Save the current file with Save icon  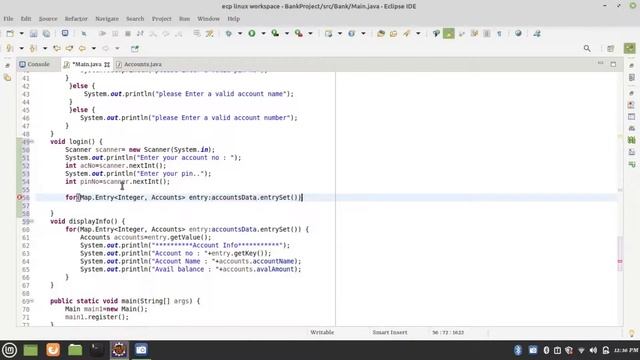pos(33,34)
